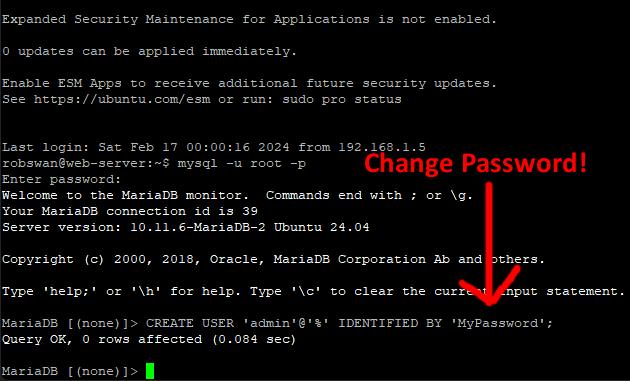Click the IP address 192.168.1.5
Image resolution: width=630 pixels, height=381 pixels.
click(382, 147)
